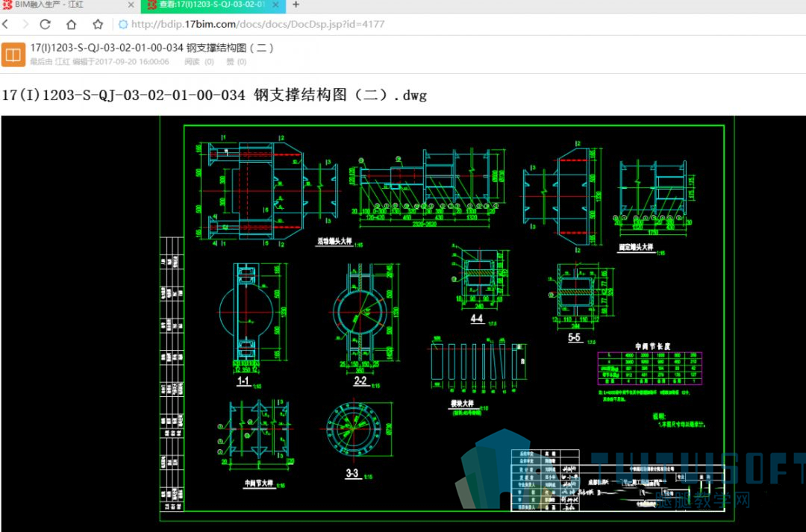Click the 钢支撑结构图(二).dwg file name heading
Screen dimensions: 806x532
coord(214,95)
